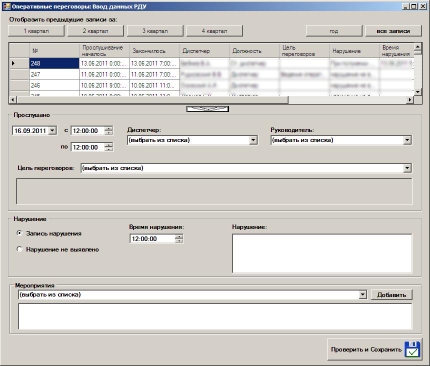Minimize the Оперативные переговоры window
Viewport: 430px width, 366px height.
[x=405, y=6]
